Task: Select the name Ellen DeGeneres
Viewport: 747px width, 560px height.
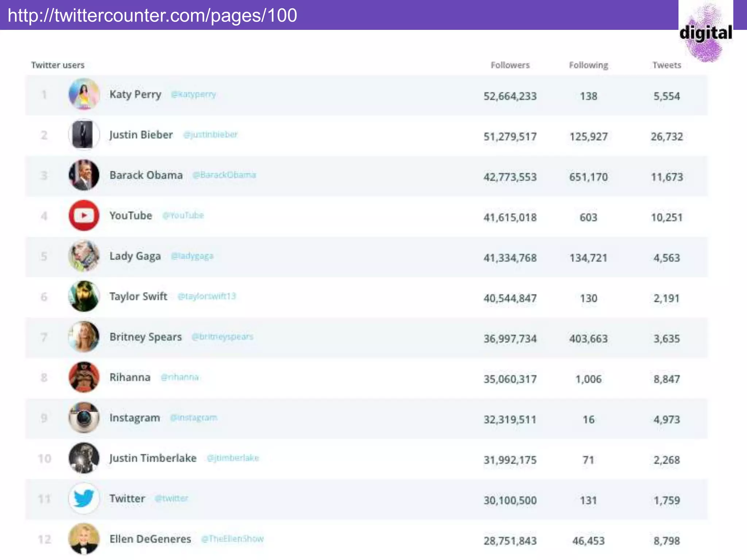Action: (x=150, y=539)
